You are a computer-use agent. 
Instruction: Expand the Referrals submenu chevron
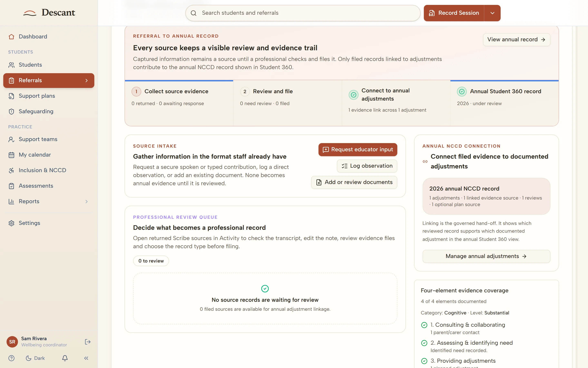click(87, 80)
